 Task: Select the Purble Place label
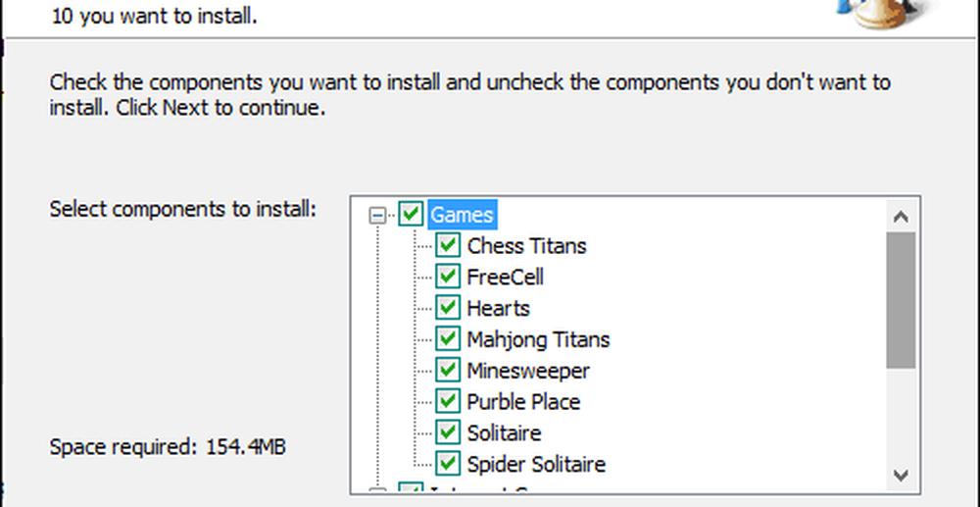tap(523, 402)
